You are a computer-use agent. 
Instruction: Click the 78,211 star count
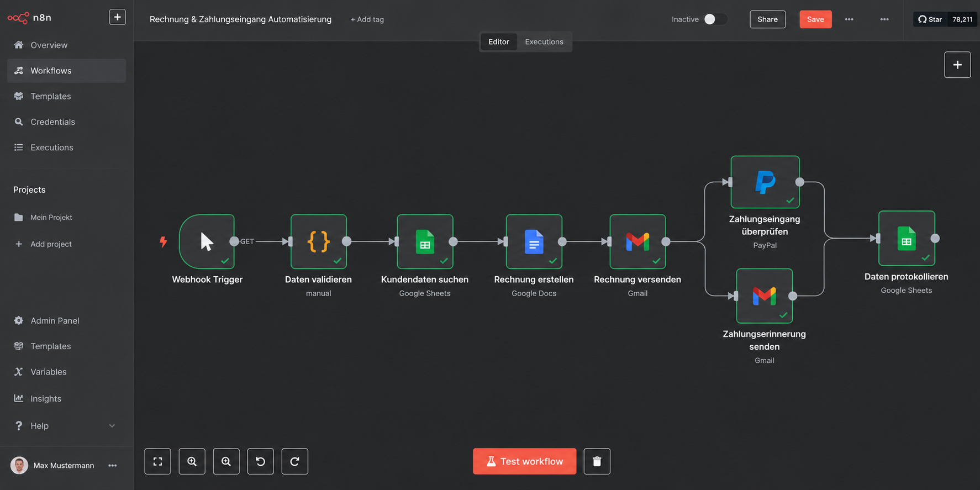coord(962,19)
